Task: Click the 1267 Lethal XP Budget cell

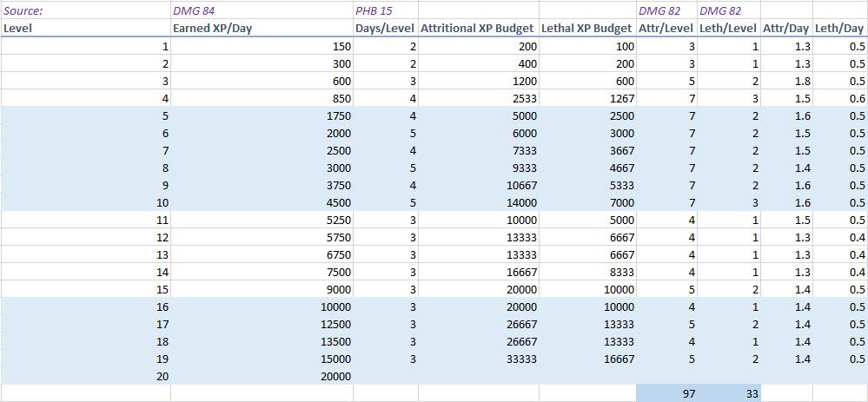Action: coord(587,98)
